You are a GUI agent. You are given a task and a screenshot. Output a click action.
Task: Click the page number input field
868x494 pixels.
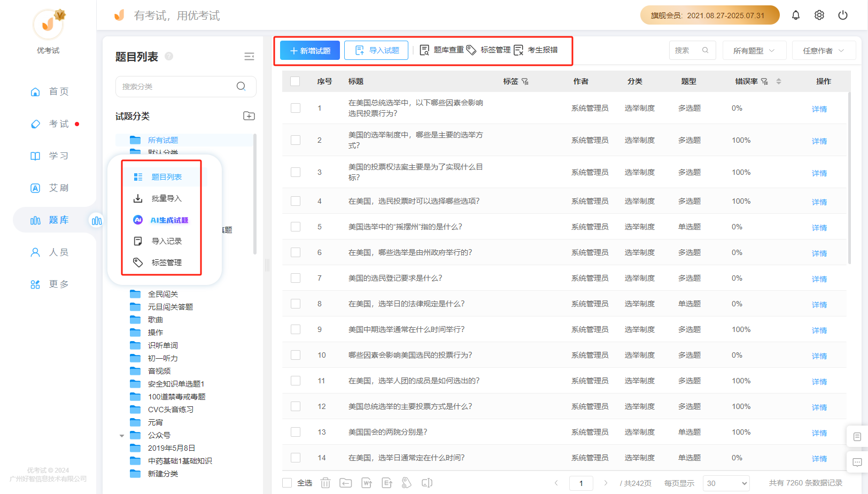tap(581, 483)
